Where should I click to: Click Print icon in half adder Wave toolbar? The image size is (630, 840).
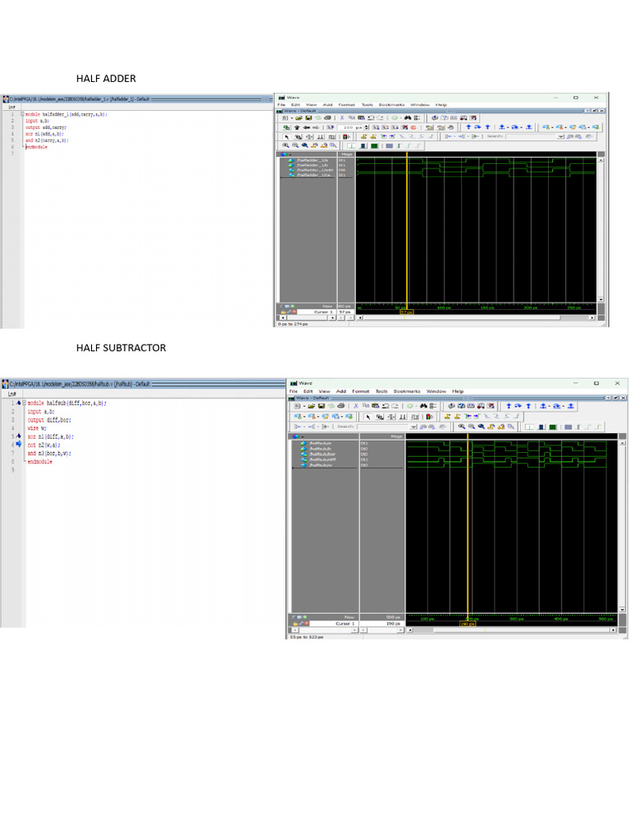(x=327, y=117)
